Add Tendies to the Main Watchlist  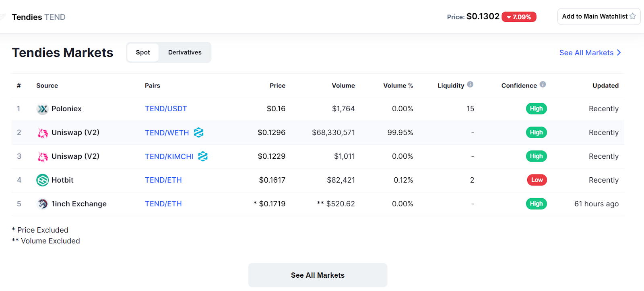[599, 17]
